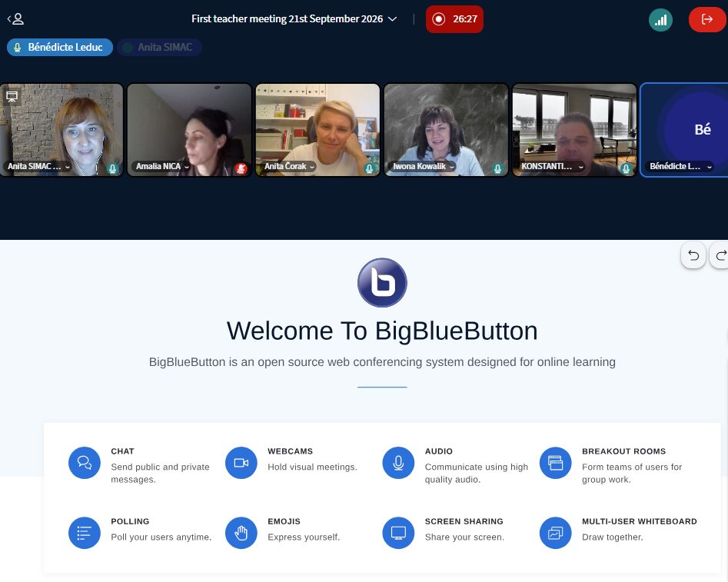728x582 pixels.
Task: Click the Iwona Kowalik name label
Action: click(419, 166)
